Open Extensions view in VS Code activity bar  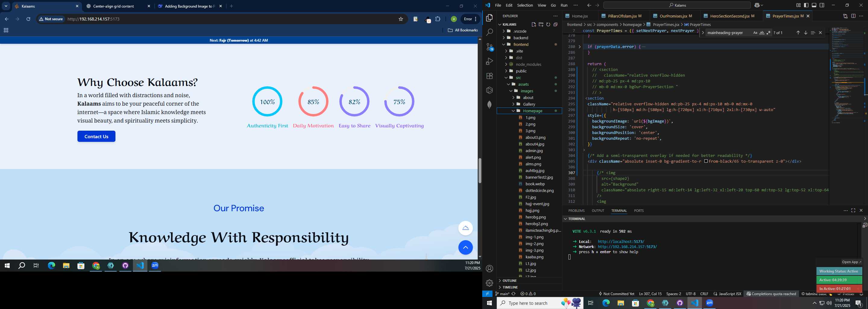[489, 76]
